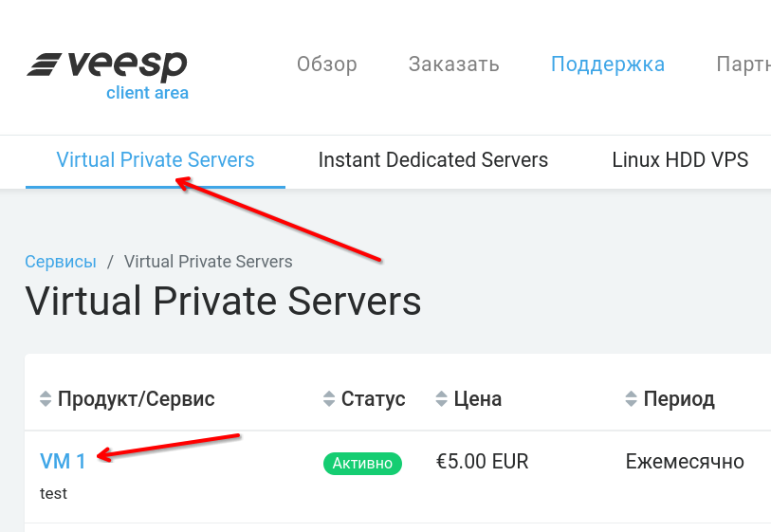
Task: Open the Linux HDD VPS tab
Action: tap(680, 160)
